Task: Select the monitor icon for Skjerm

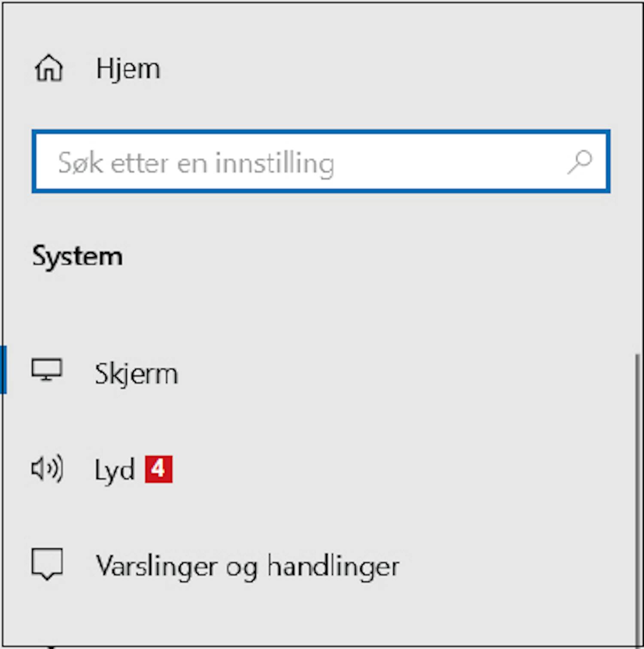Action: point(47,370)
